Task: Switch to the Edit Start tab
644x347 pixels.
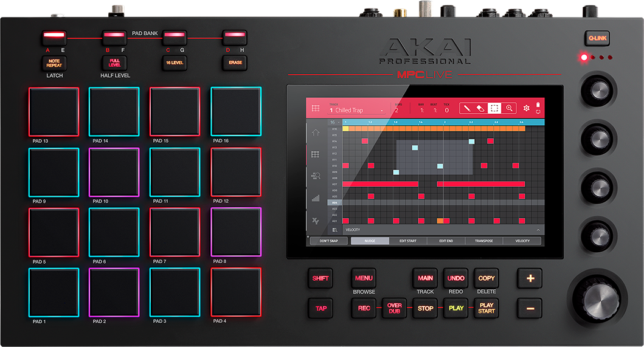Action: coord(407,241)
